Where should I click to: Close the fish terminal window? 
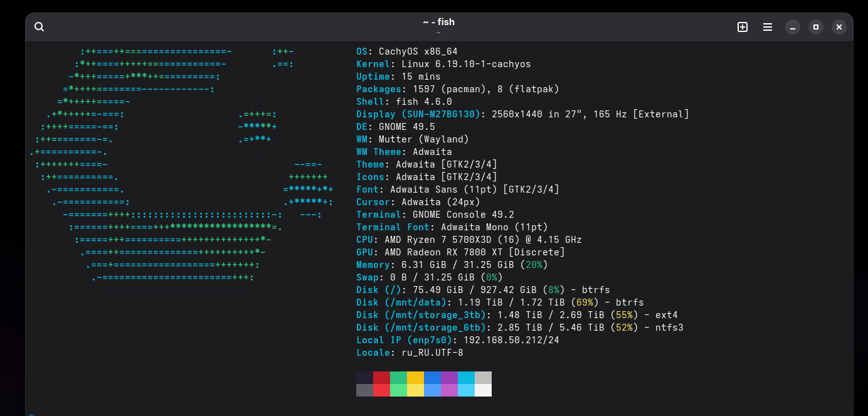tap(839, 27)
